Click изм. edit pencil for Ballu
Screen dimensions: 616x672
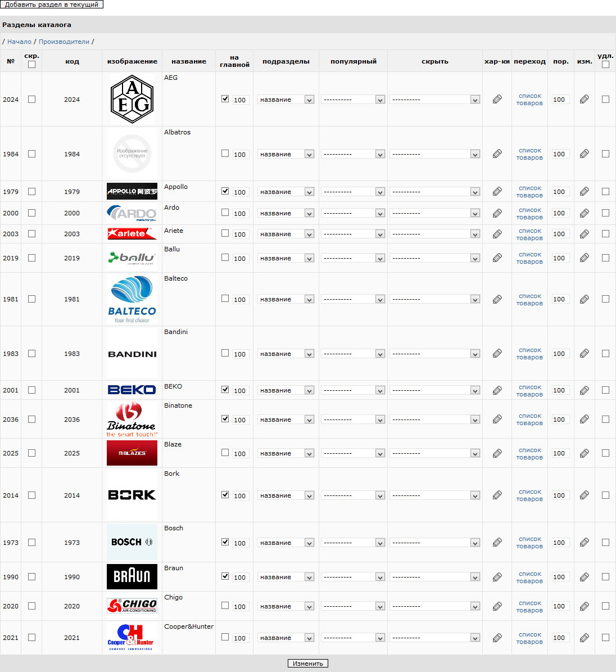click(x=585, y=258)
